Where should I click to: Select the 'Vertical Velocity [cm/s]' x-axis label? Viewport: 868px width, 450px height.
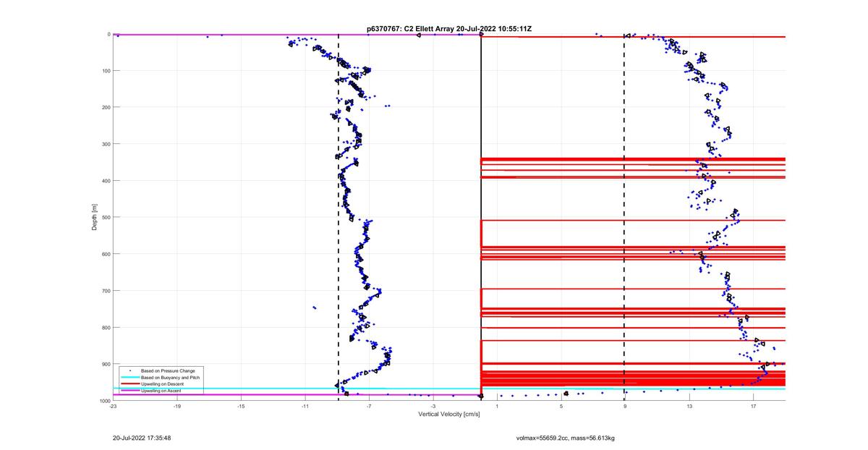click(448, 414)
